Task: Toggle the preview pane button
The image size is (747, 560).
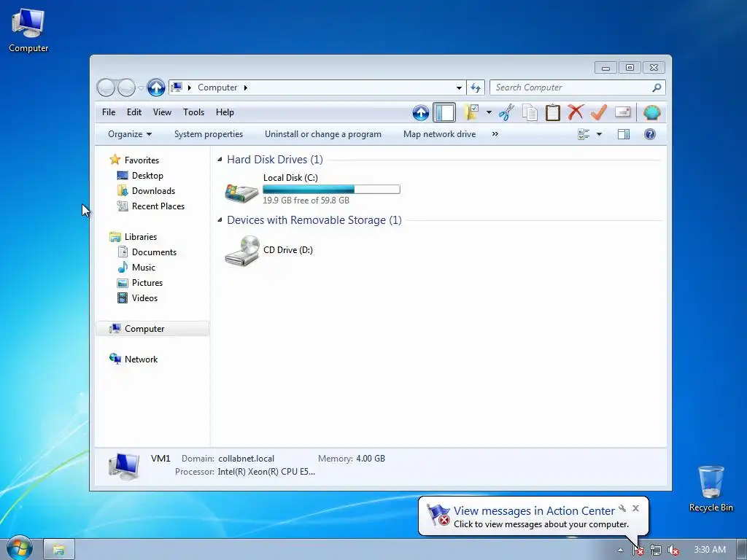Action: 624,134
